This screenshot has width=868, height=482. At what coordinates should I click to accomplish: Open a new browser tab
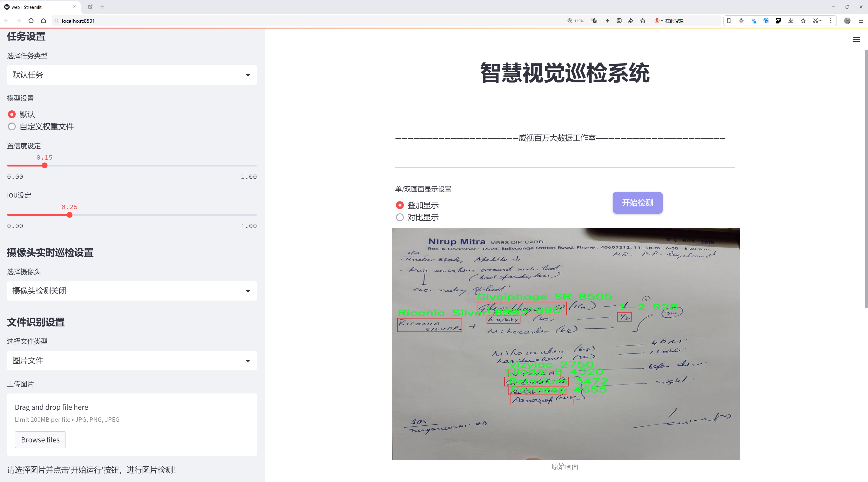pyautogui.click(x=102, y=7)
